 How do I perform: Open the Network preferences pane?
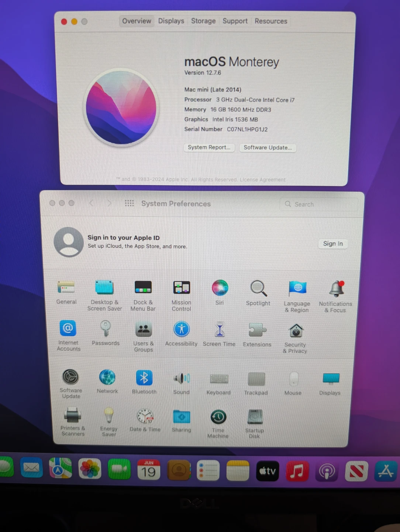pyautogui.click(x=107, y=378)
